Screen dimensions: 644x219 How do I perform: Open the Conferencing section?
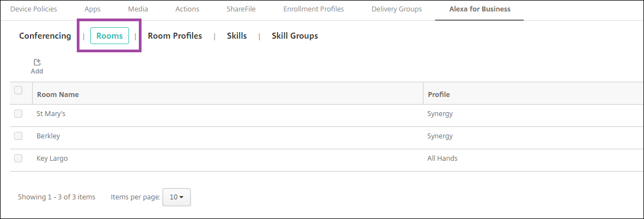tap(45, 36)
